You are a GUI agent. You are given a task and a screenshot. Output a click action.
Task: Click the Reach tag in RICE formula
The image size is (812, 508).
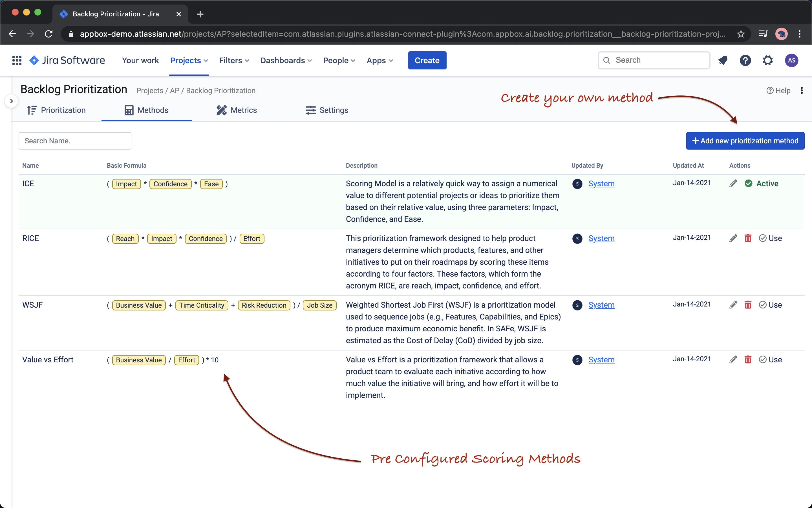point(125,238)
